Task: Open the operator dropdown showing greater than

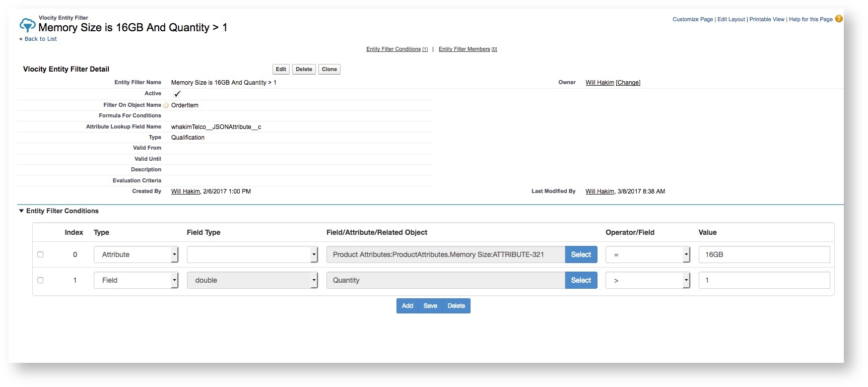Action: click(648, 280)
